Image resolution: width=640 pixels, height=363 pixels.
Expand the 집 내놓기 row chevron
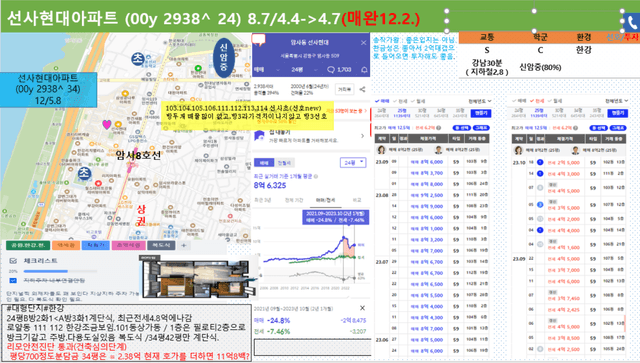[x=362, y=136]
